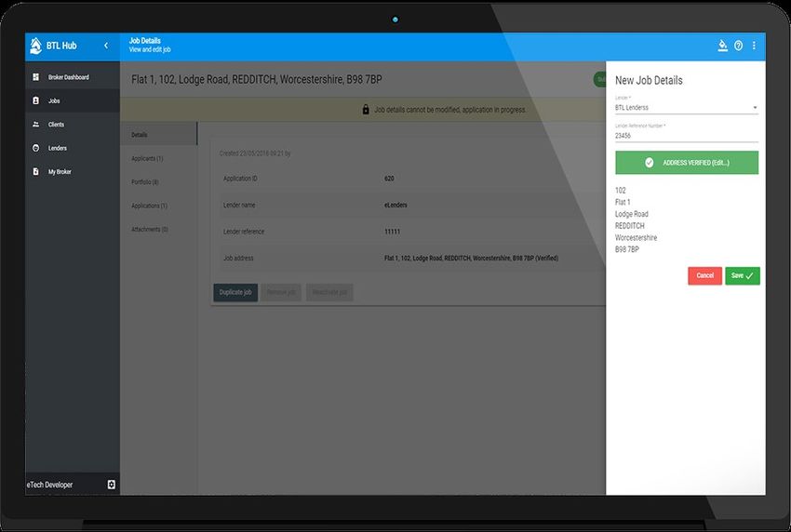Open Lenders in the sidebar

point(73,148)
